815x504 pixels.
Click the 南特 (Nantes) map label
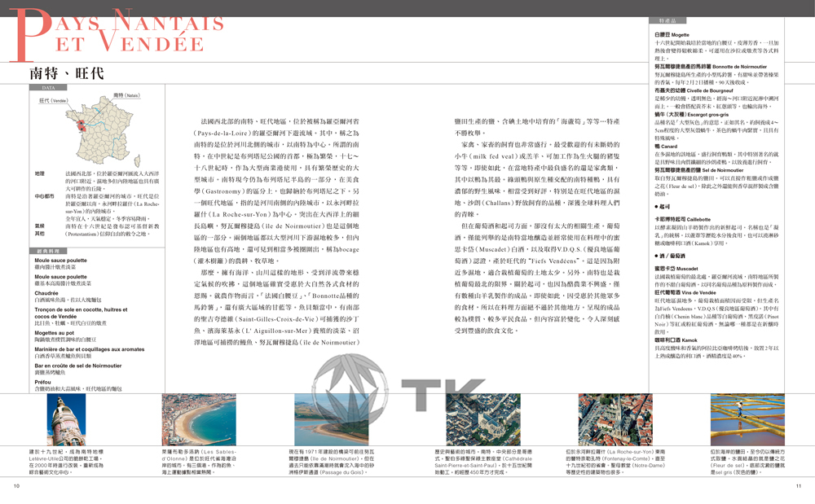126,95
